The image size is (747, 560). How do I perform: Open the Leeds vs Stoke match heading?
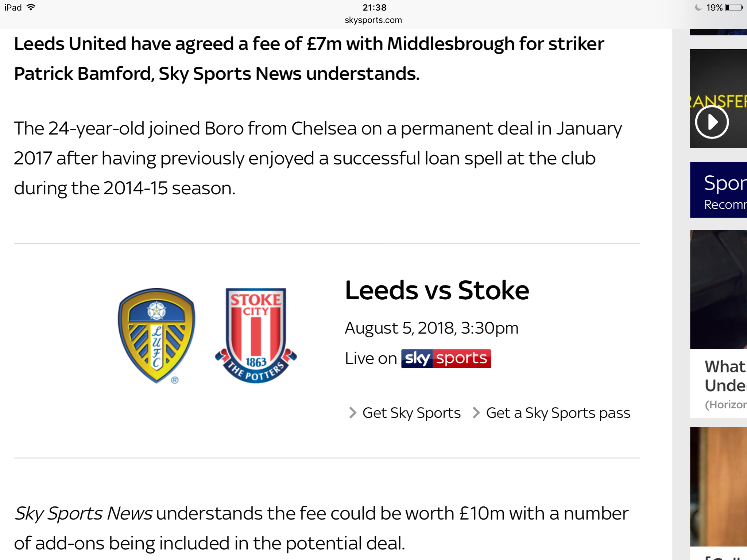[437, 290]
